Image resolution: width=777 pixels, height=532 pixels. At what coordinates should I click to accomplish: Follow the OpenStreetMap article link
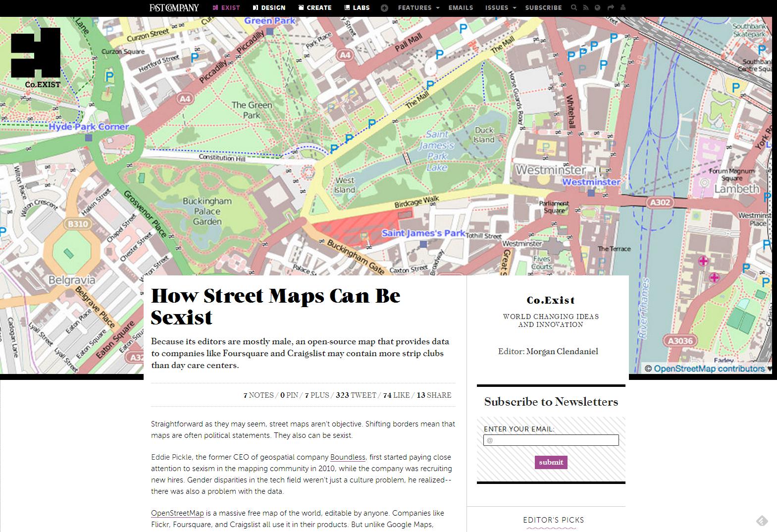177,513
